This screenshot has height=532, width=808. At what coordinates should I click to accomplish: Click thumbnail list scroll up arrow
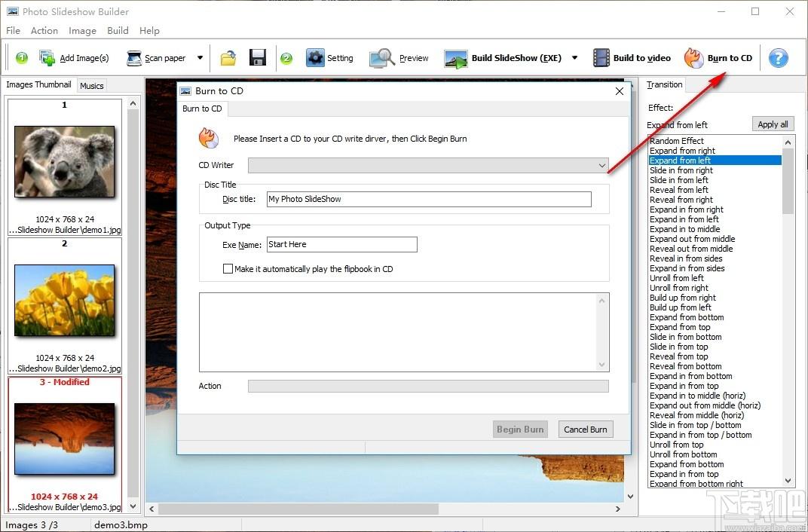point(133,103)
